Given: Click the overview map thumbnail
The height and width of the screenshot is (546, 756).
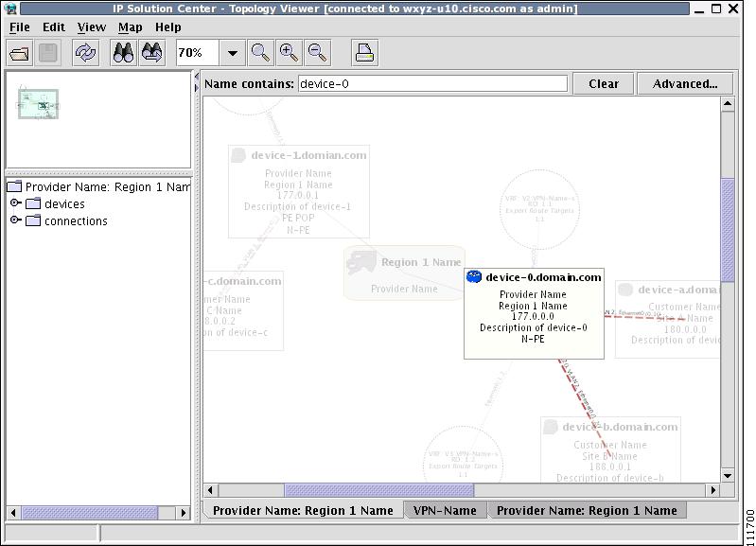Looking at the screenshot, I should click(38, 104).
